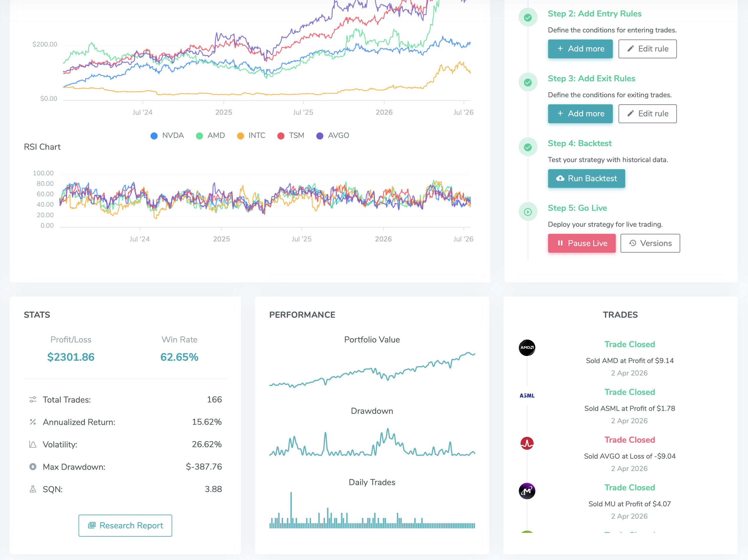Screen dimensions: 748x560
Task: Click the TRADES panel heading
Action: (x=620, y=315)
